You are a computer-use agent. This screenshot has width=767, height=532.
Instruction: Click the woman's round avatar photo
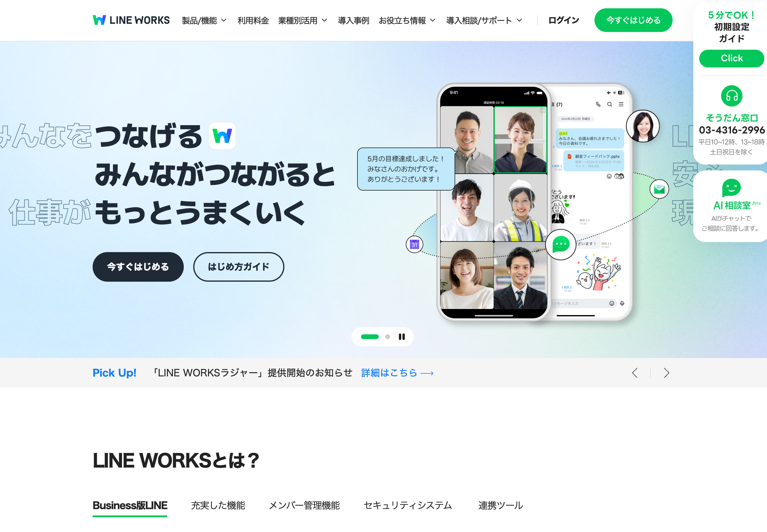(643, 126)
